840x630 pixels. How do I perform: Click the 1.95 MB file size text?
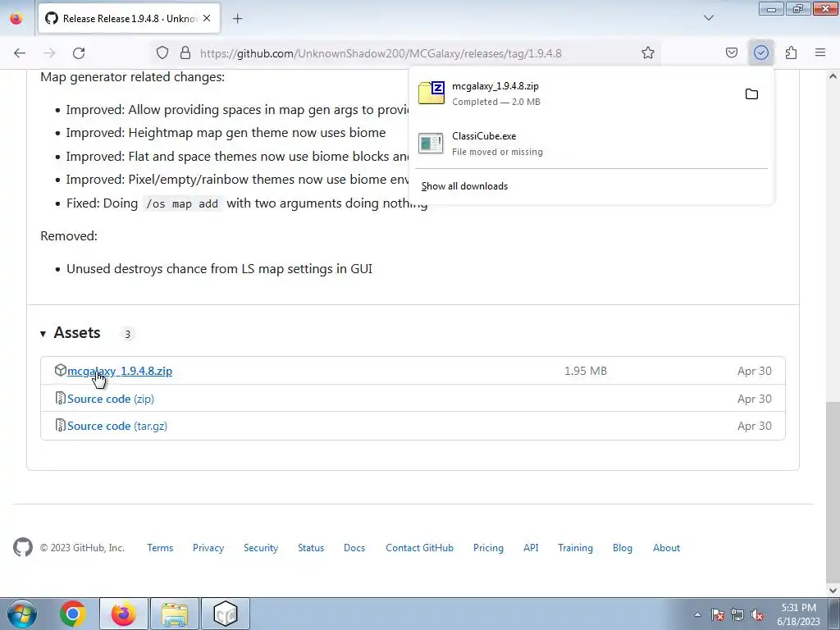[x=586, y=371]
